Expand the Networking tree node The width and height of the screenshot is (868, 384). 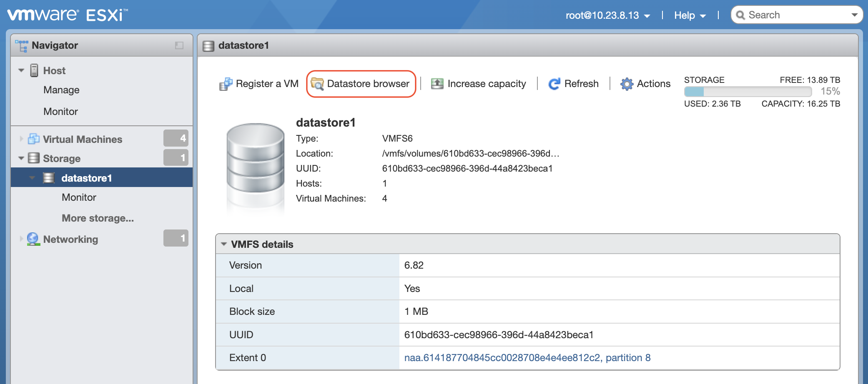pyautogui.click(x=21, y=239)
